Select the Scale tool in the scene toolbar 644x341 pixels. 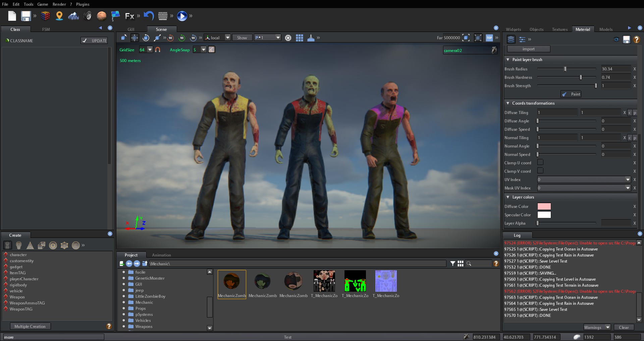point(157,38)
